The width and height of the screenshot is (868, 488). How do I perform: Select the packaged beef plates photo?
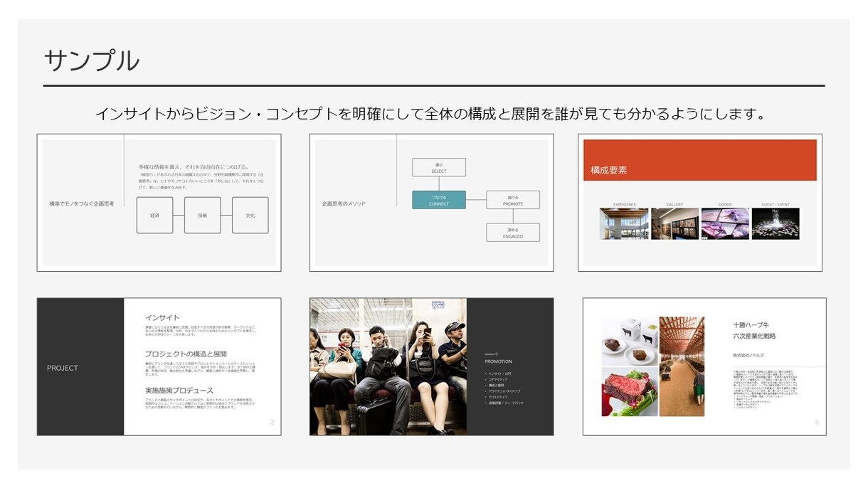click(628, 341)
